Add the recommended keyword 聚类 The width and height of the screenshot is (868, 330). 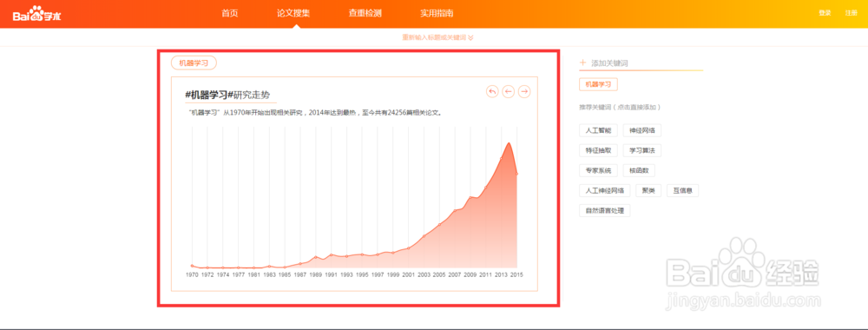648,190
